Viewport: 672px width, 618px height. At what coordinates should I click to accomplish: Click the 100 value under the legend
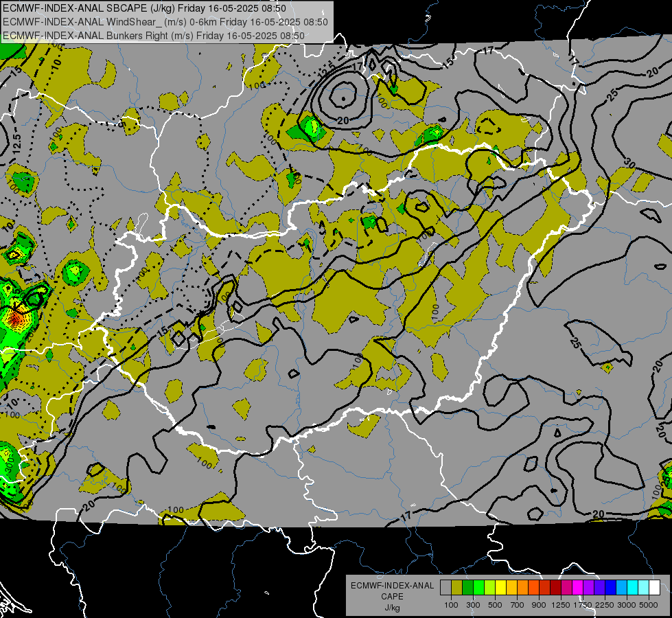point(451,605)
